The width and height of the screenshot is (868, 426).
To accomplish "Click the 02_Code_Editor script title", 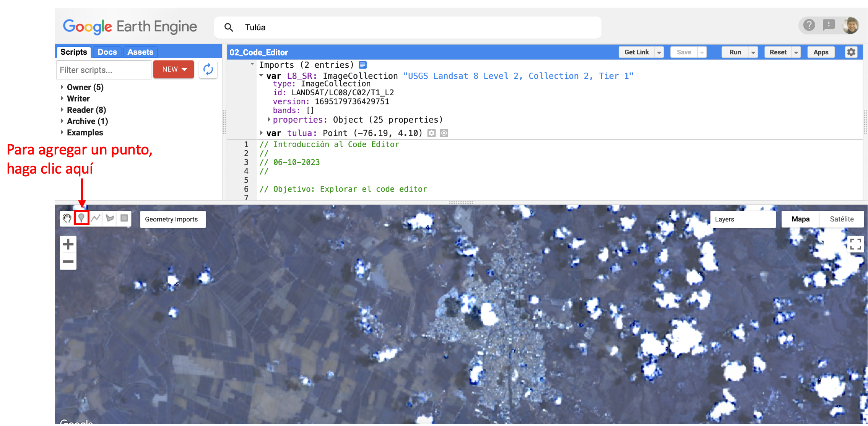I will point(258,52).
